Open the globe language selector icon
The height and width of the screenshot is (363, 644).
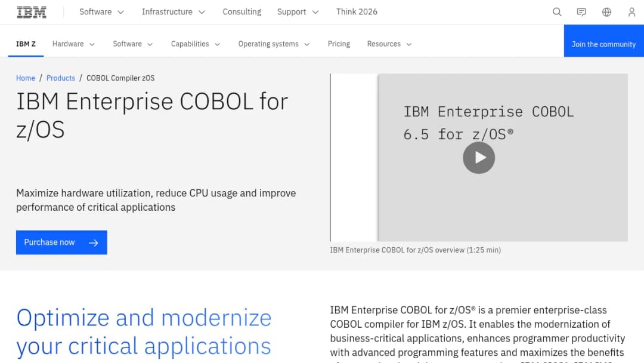606,13
